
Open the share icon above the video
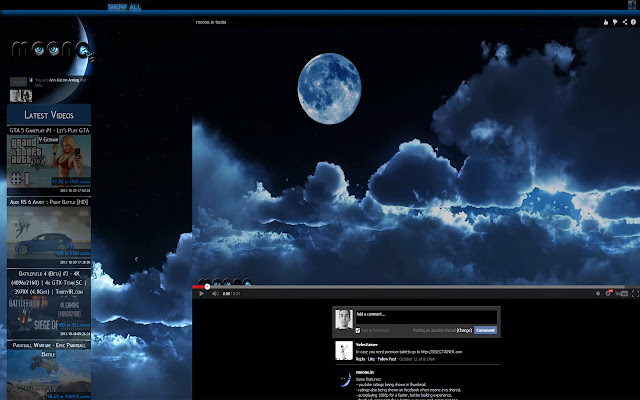(x=624, y=22)
